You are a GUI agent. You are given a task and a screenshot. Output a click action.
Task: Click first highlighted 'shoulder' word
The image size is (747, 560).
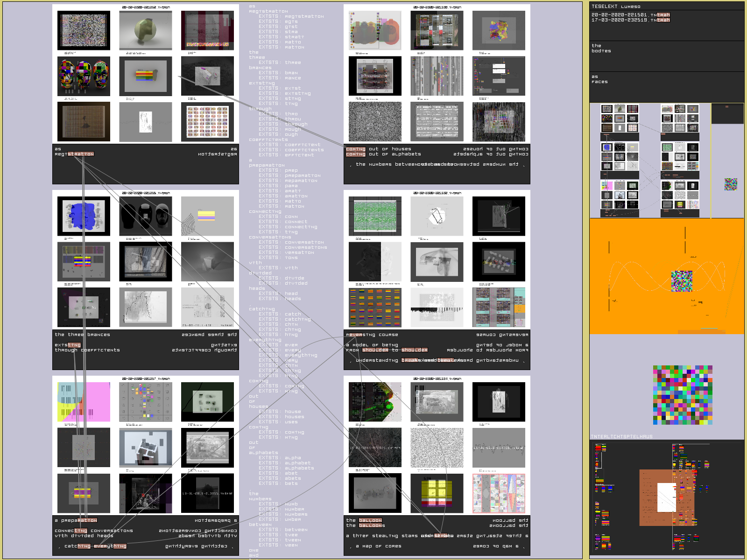coord(375,350)
